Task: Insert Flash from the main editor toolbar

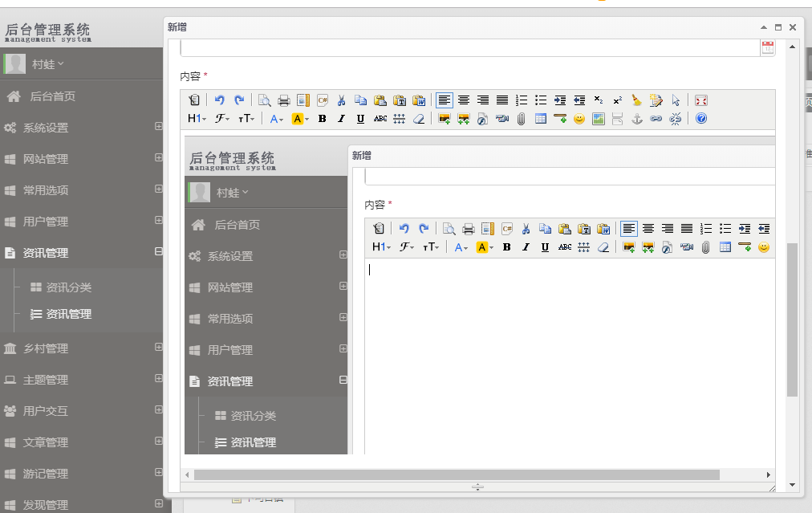Action: tap(483, 119)
